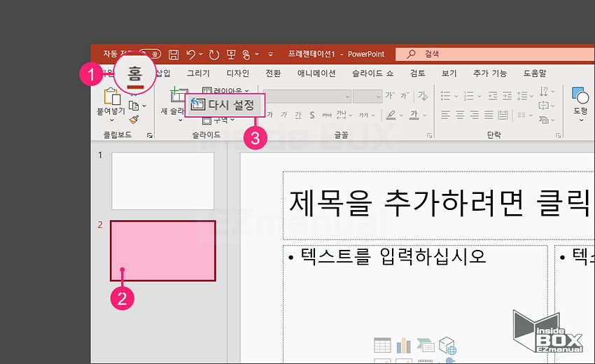595x364 pixels.
Task: Open the Undo history dropdown arrow
Action: click(201, 55)
